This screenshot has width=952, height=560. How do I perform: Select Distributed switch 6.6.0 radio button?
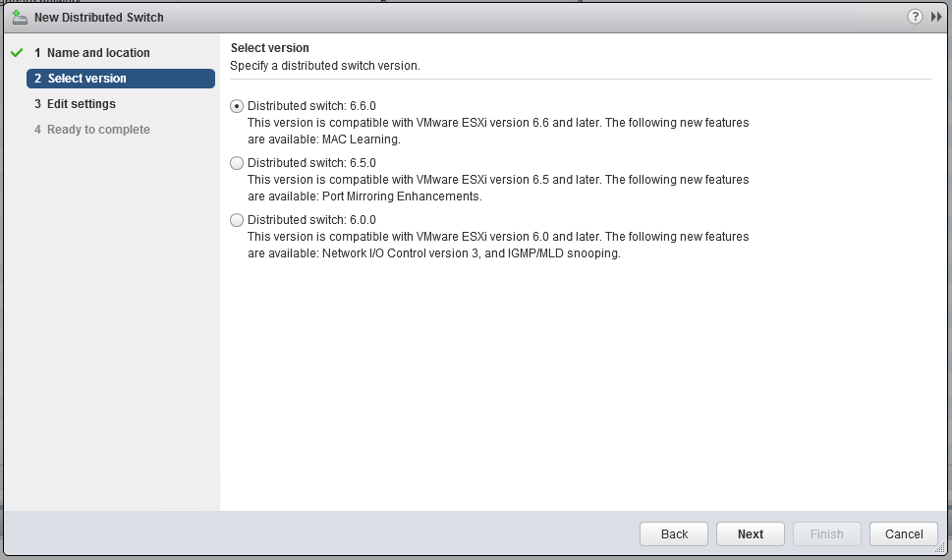click(x=237, y=106)
